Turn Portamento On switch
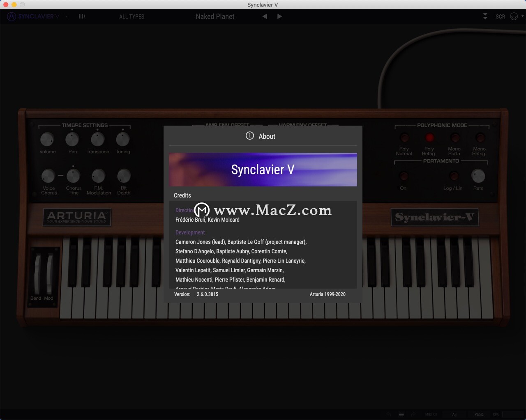526x420 pixels. coord(404,176)
